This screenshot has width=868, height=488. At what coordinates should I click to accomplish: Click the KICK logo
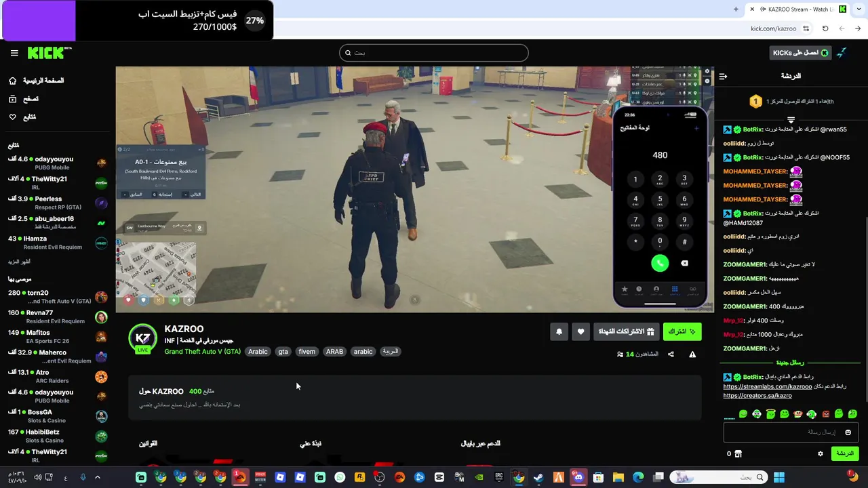(x=50, y=53)
